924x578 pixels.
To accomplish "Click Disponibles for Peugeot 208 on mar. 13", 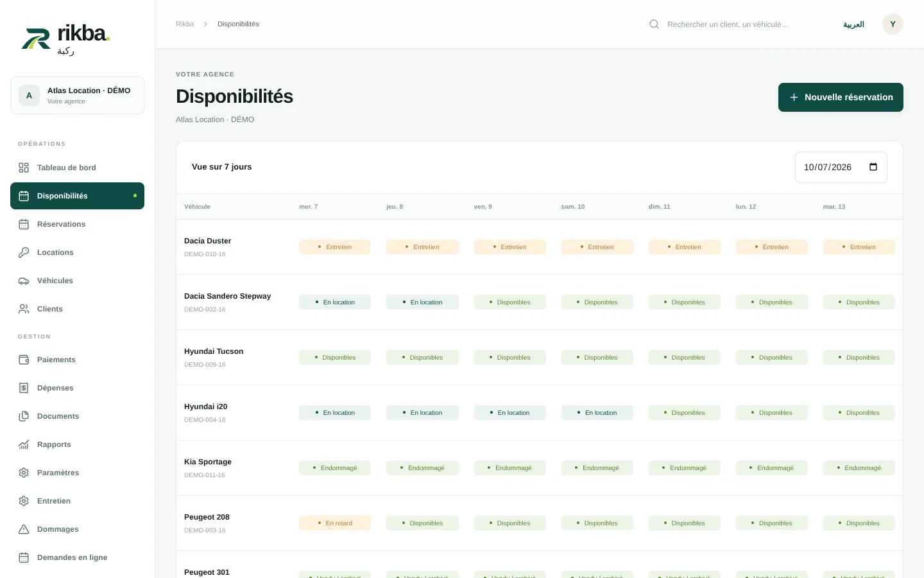I will click(859, 523).
